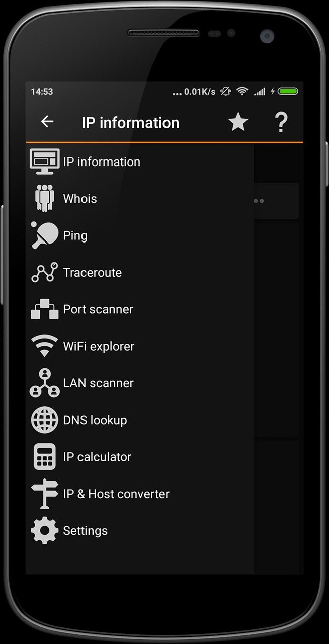Choose Traceroute from the navigation drawer

click(92, 272)
